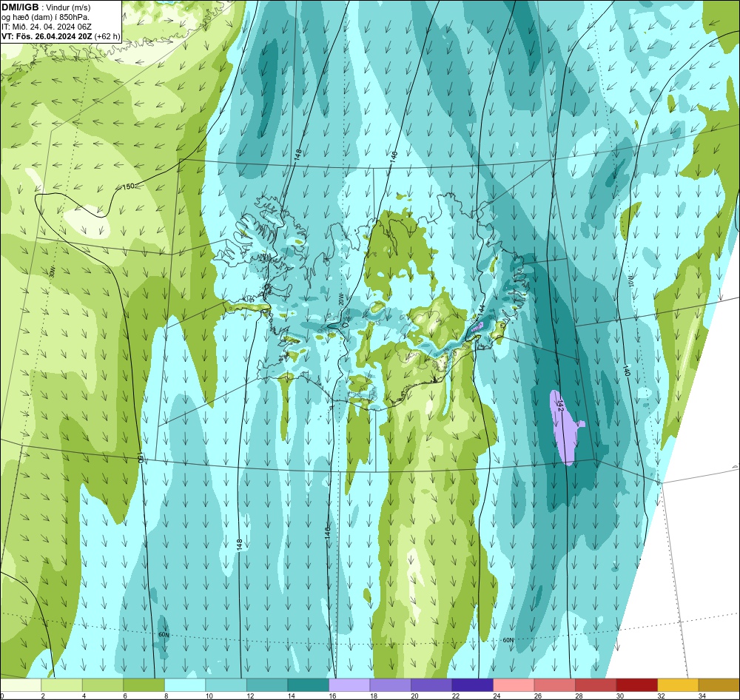Click the 'Vindur (m/s)' header text
740x700 pixels.
70,7
